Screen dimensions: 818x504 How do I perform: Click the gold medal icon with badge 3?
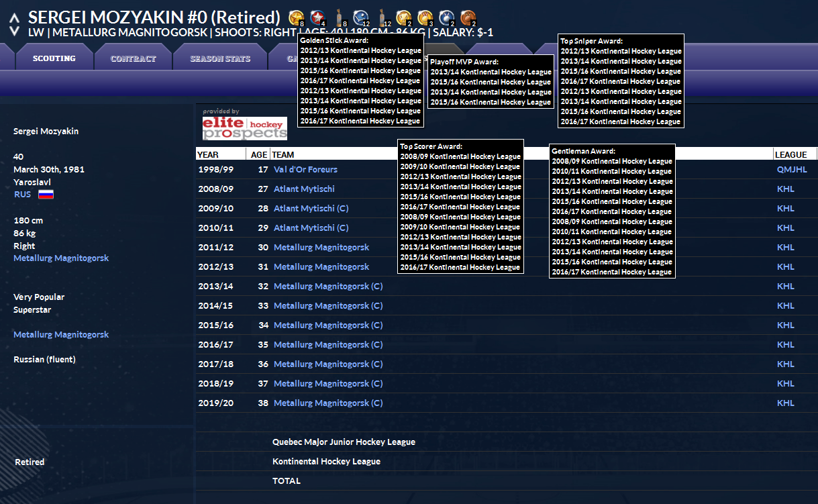tap(424, 17)
